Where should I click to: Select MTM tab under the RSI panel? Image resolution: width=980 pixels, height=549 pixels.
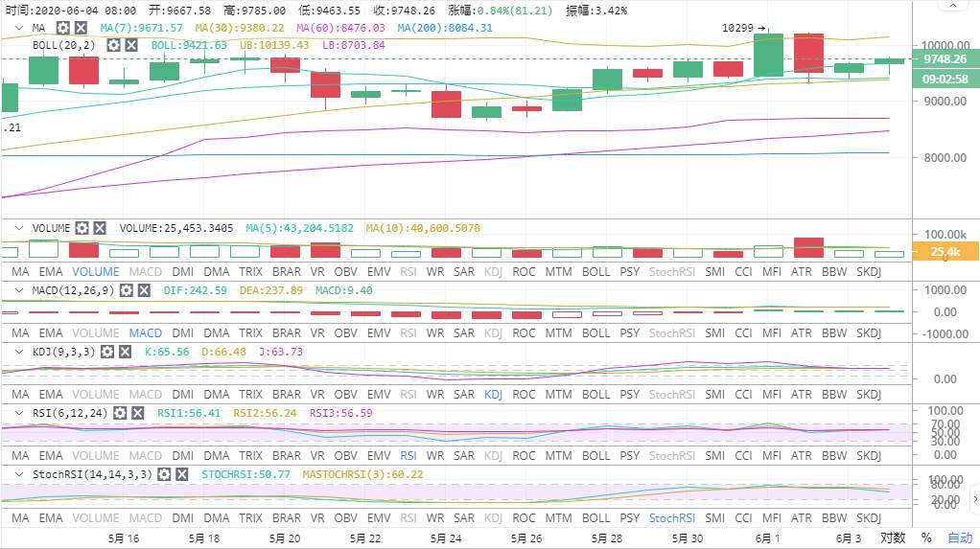click(x=558, y=456)
